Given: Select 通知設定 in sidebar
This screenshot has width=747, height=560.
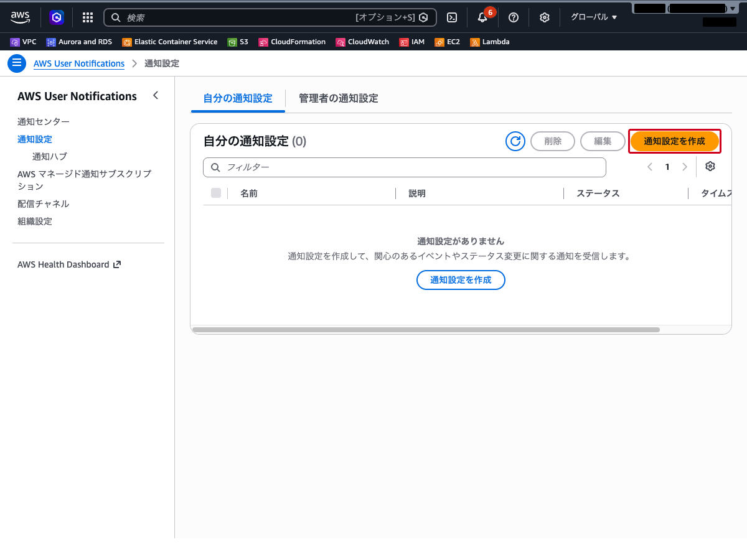Looking at the screenshot, I should tap(35, 139).
